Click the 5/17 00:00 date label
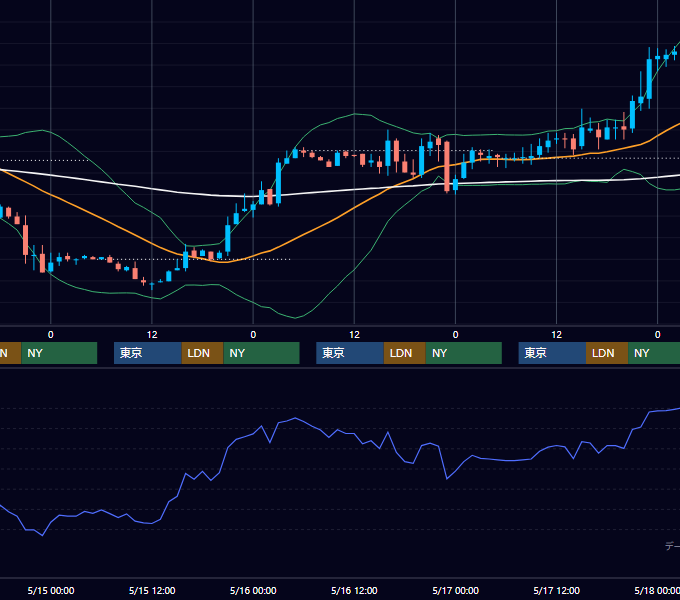680x600 pixels. coord(455,590)
